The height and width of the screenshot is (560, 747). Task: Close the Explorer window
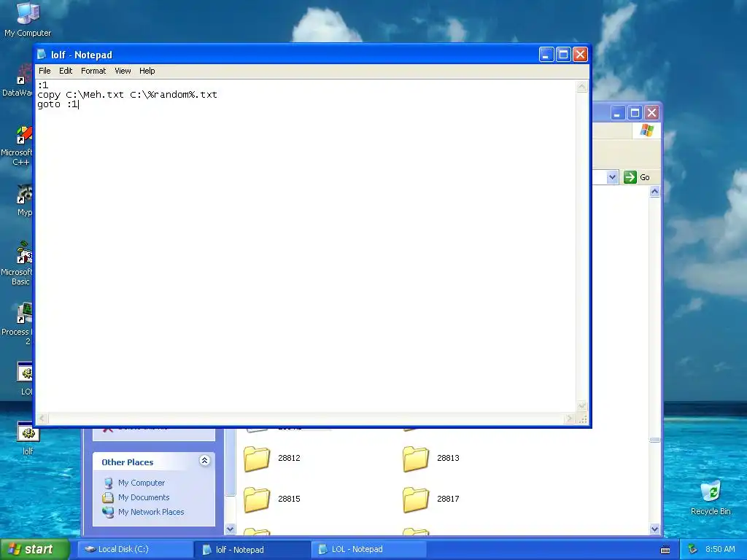(x=651, y=113)
